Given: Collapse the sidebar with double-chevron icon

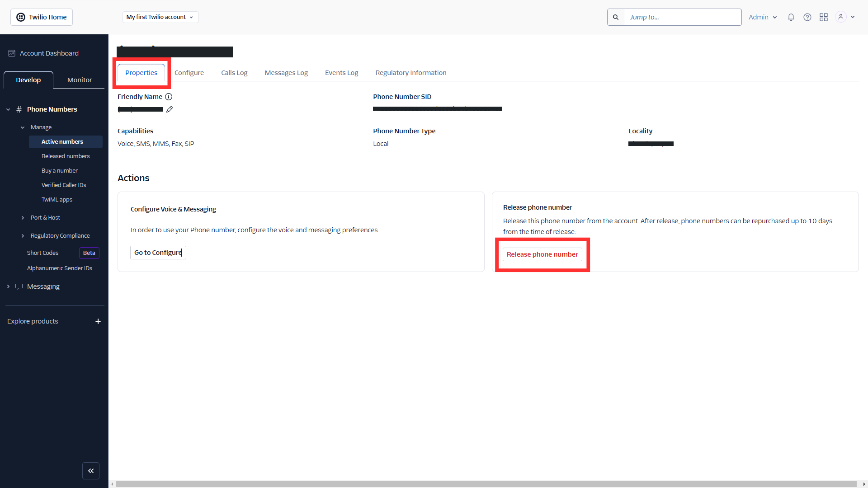Looking at the screenshot, I should click(91, 471).
